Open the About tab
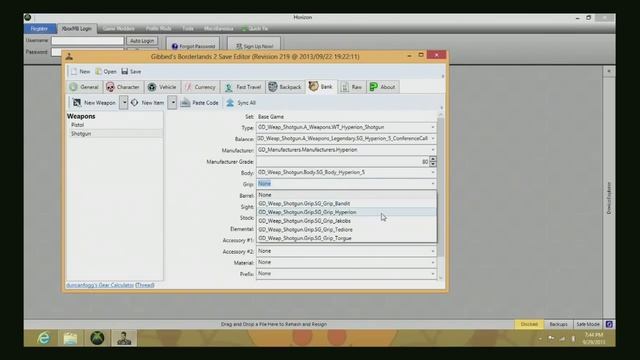The height and width of the screenshot is (360, 640). click(x=382, y=87)
